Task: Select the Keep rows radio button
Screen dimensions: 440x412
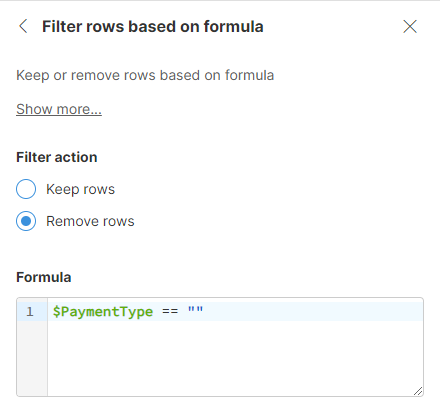Action: [x=26, y=189]
